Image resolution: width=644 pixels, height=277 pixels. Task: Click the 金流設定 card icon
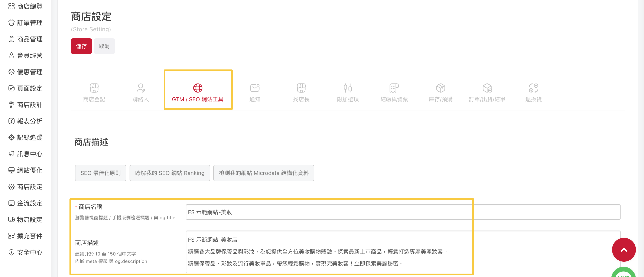point(12,203)
